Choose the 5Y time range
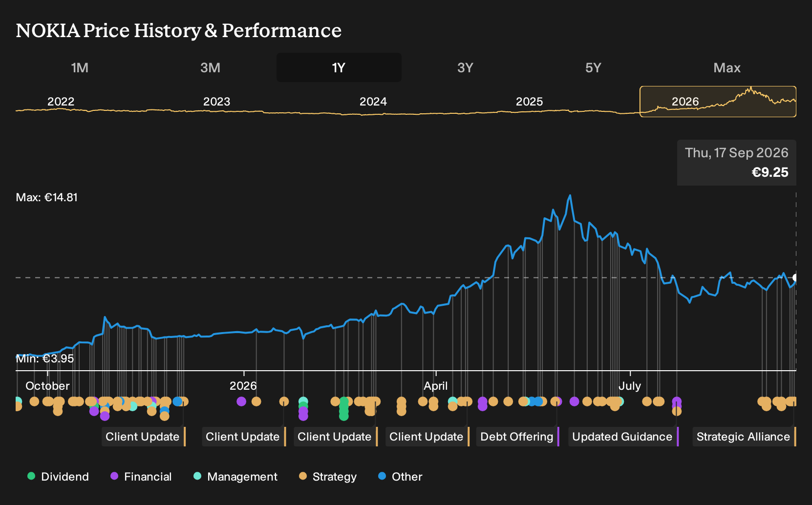 tap(593, 67)
